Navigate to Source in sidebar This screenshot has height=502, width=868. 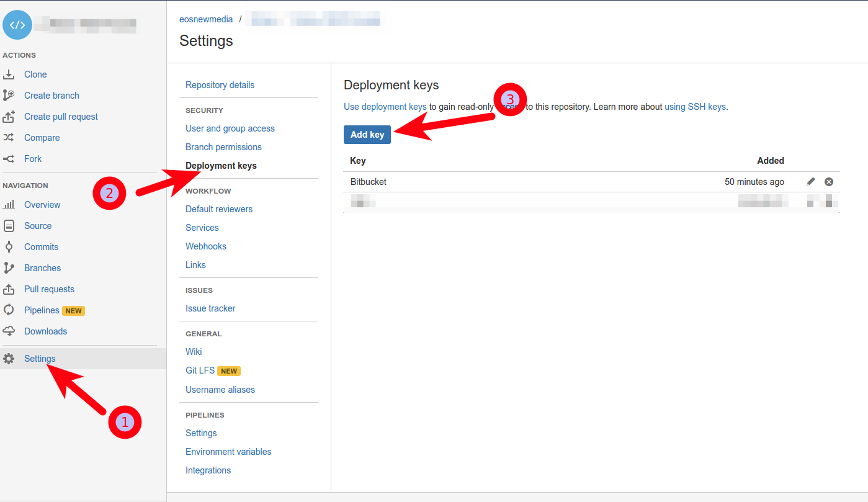click(38, 226)
